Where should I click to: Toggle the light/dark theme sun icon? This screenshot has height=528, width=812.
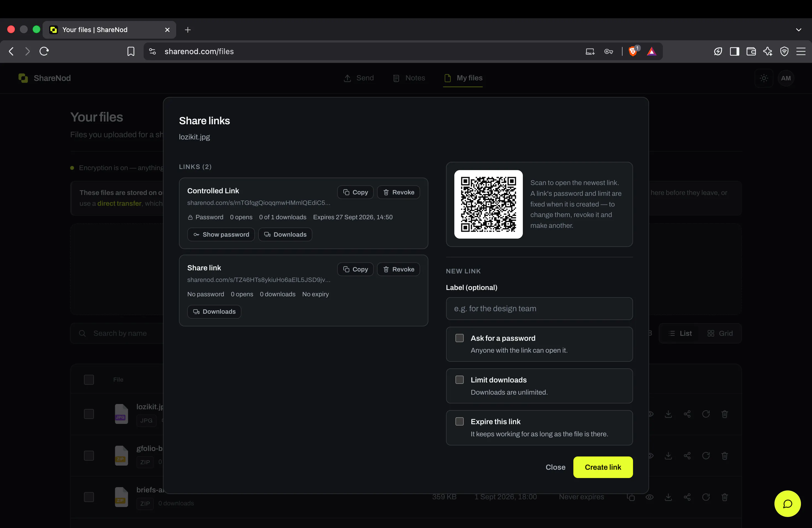tap(764, 78)
